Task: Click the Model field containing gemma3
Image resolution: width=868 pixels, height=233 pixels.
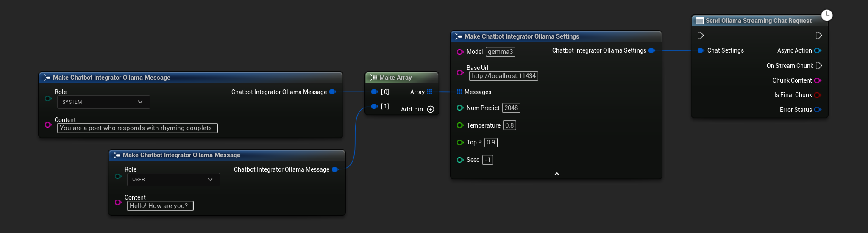Action: pyautogui.click(x=500, y=52)
